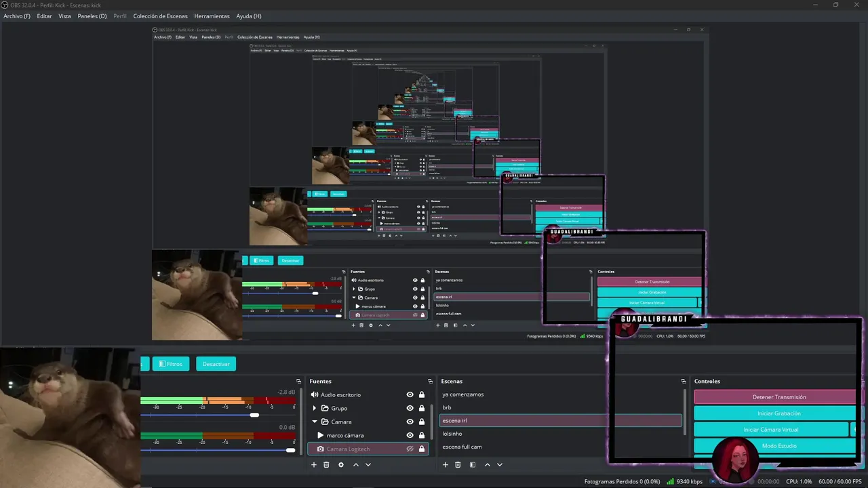Hide the marco cámara source
This screenshot has height=488, width=868.
(410, 435)
